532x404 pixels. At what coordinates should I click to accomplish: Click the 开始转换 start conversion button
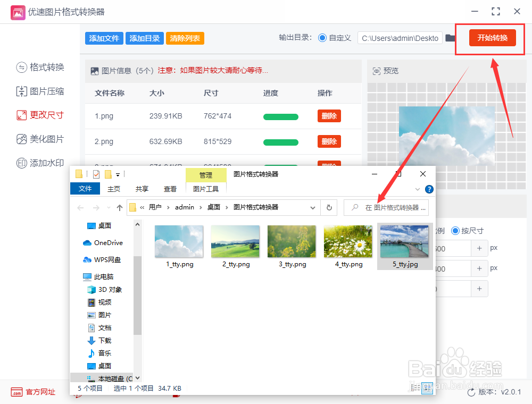(492, 38)
